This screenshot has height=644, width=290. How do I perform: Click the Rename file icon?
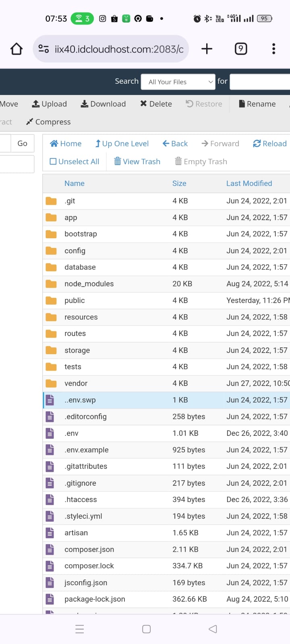coord(242,104)
